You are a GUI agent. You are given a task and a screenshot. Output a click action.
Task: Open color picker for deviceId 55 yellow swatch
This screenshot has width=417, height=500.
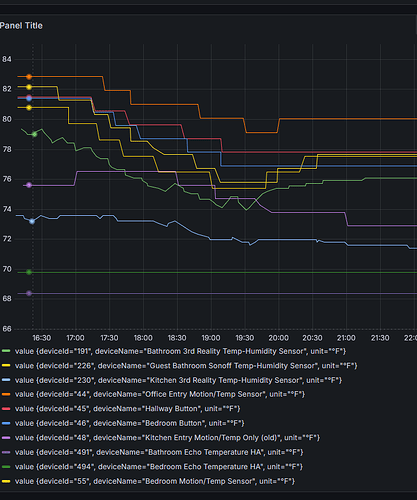point(6,481)
